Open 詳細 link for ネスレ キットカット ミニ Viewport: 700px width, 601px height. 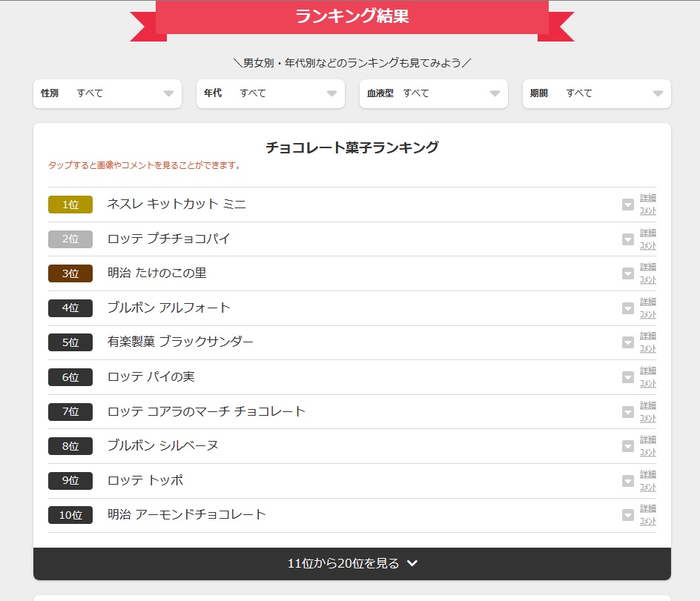point(648,198)
